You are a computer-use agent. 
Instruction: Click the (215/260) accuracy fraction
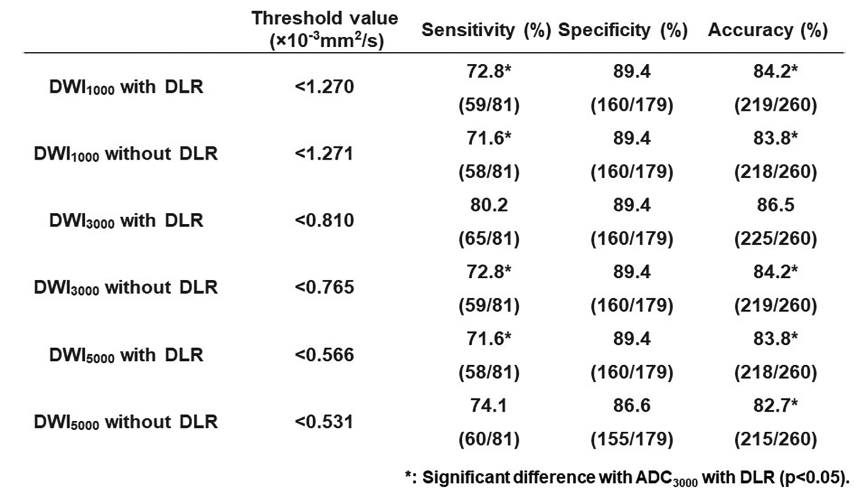[775, 439]
